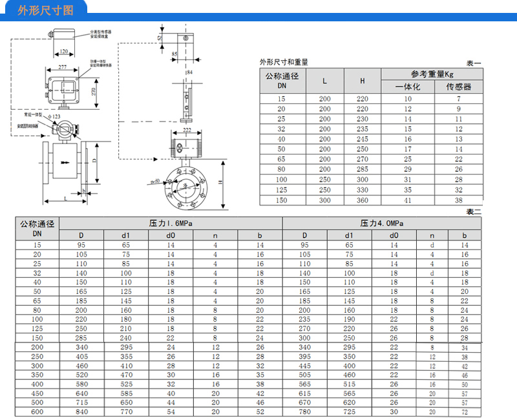The height and width of the screenshot is (420, 517).
Task: Click the 公称通径 DN header in top table
Action: 282,80
